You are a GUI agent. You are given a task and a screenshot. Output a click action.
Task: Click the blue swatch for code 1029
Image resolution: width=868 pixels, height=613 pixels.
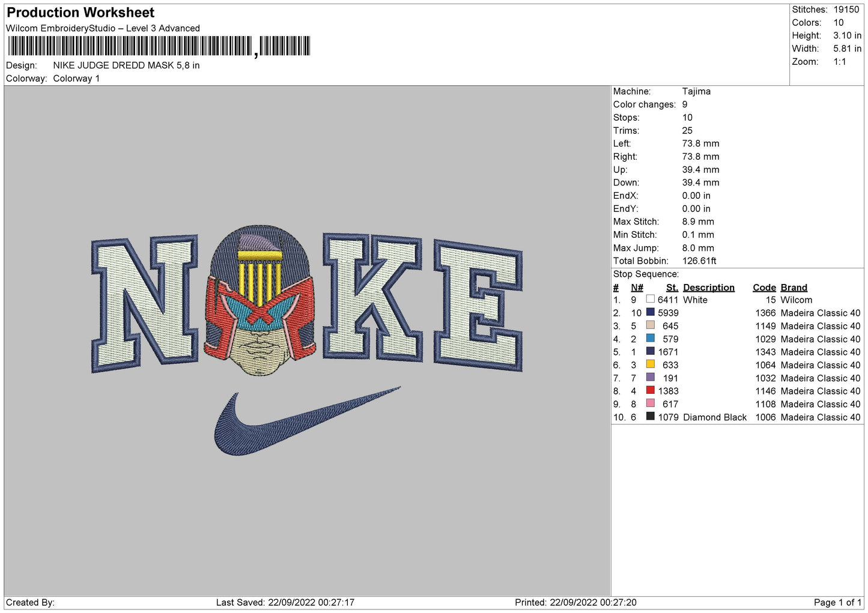pos(650,339)
